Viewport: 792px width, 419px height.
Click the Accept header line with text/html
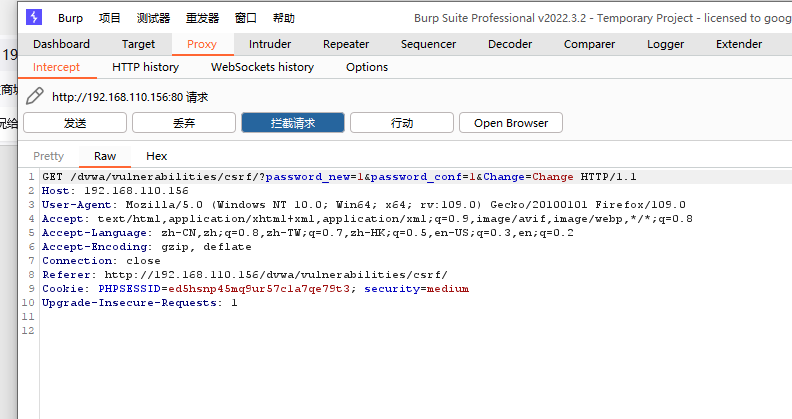[367, 219]
